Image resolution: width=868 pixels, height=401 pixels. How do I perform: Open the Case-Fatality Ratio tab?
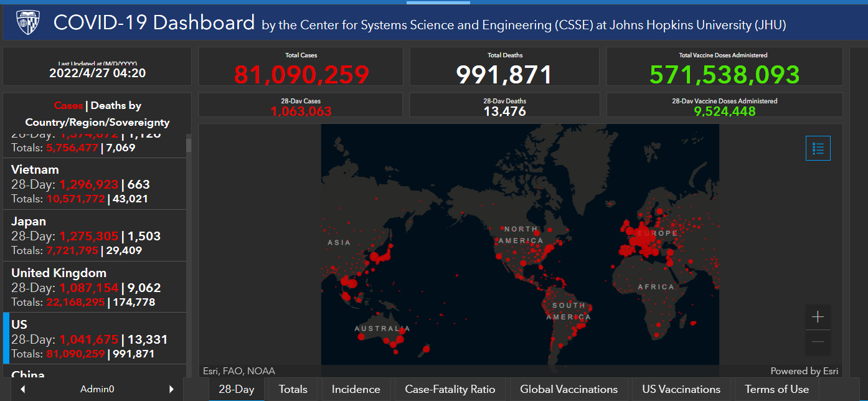(450, 389)
